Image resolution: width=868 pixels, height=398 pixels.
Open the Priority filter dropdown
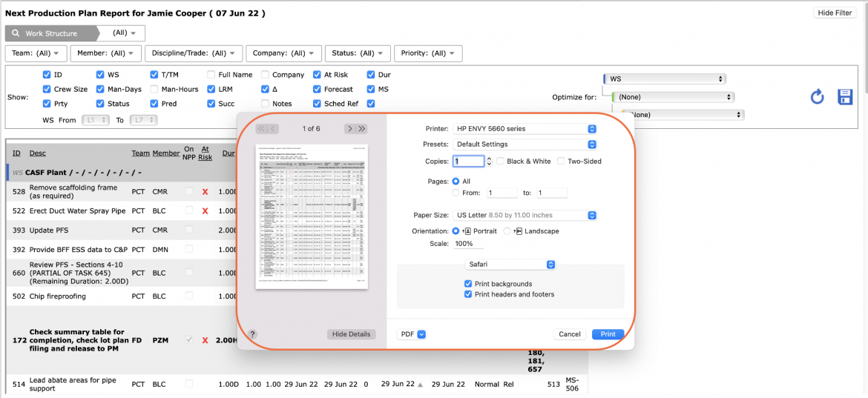[x=429, y=53]
